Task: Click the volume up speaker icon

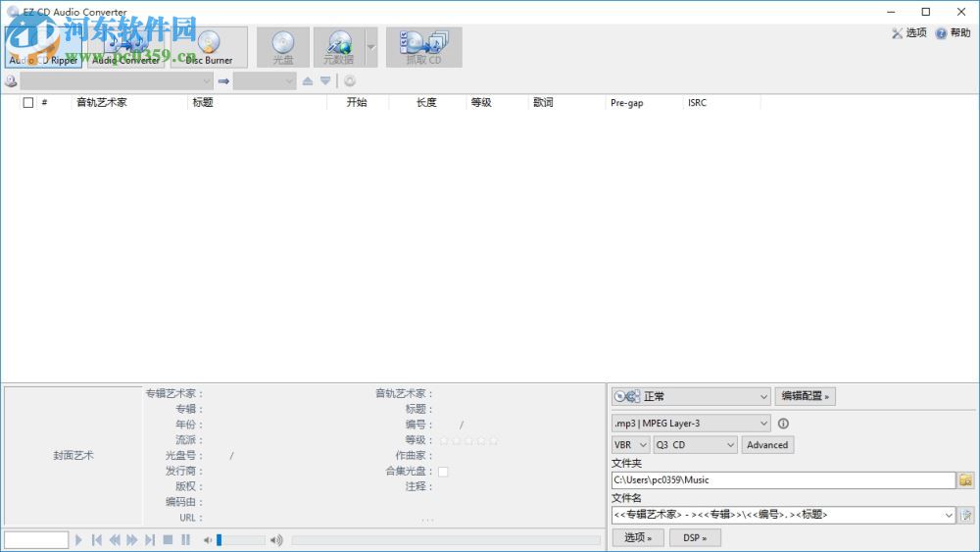Action: (276, 540)
